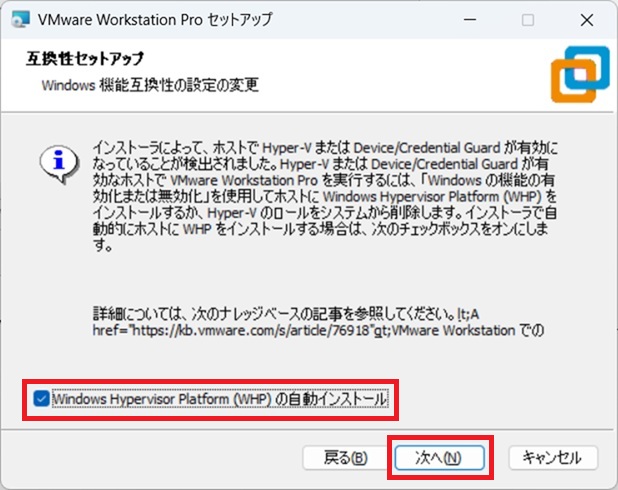This screenshot has width=618, height=490.
Task: Cancel setup with the キャンセル button
Action: pyautogui.click(x=553, y=458)
